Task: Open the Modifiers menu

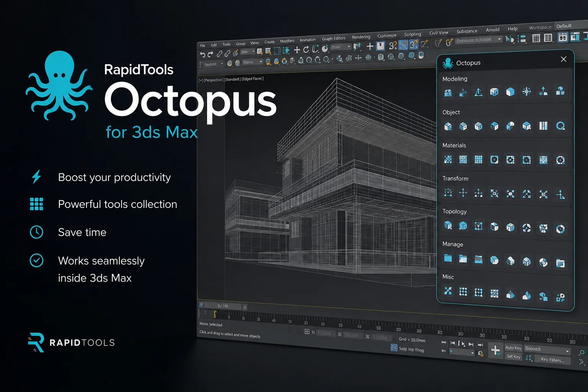Action: point(287,41)
